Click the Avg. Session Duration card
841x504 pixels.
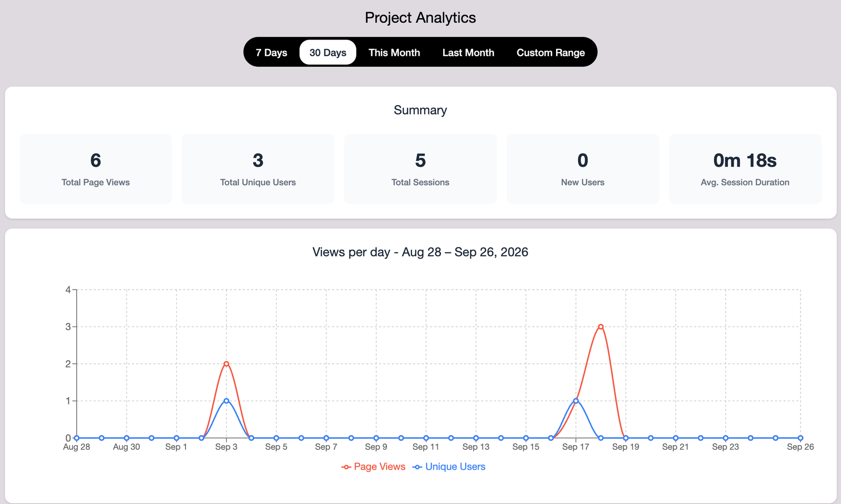pyautogui.click(x=745, y=169)
